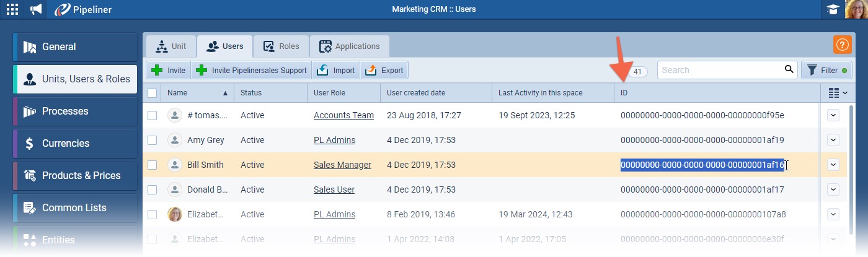Image resolution: width=868 pixels, height=257 pixels.
Task: Sort by the Name column header
Action: pos(198,93)
